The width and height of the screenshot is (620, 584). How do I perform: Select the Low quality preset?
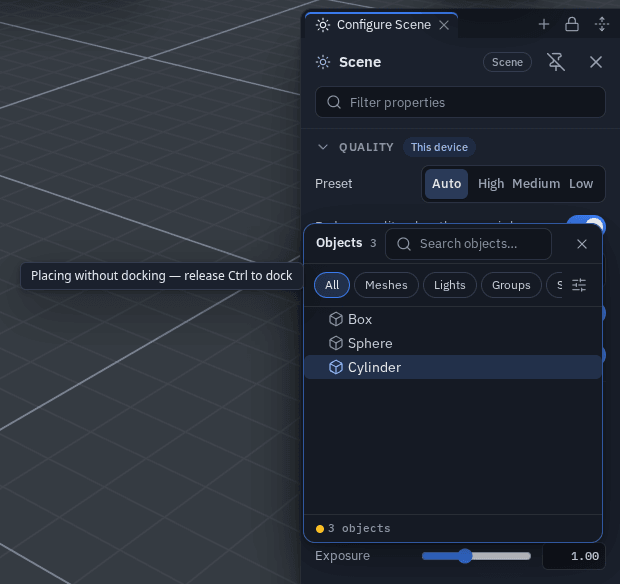(581, 184)
